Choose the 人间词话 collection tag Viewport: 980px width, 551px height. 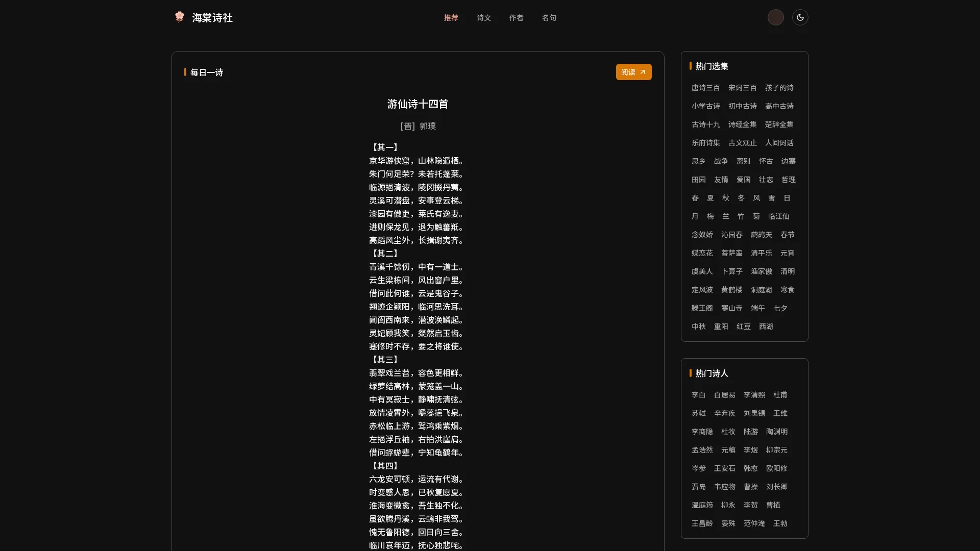pos(779,143)
